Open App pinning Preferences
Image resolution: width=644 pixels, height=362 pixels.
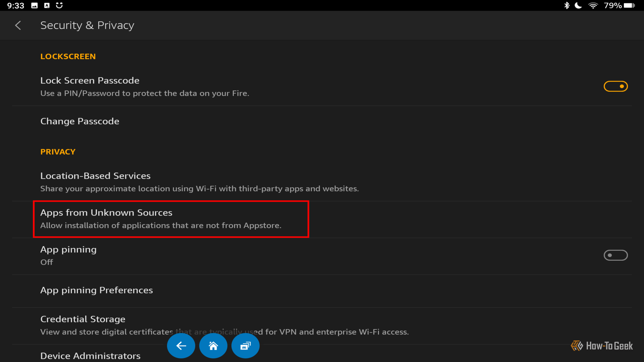coord(322,290)
